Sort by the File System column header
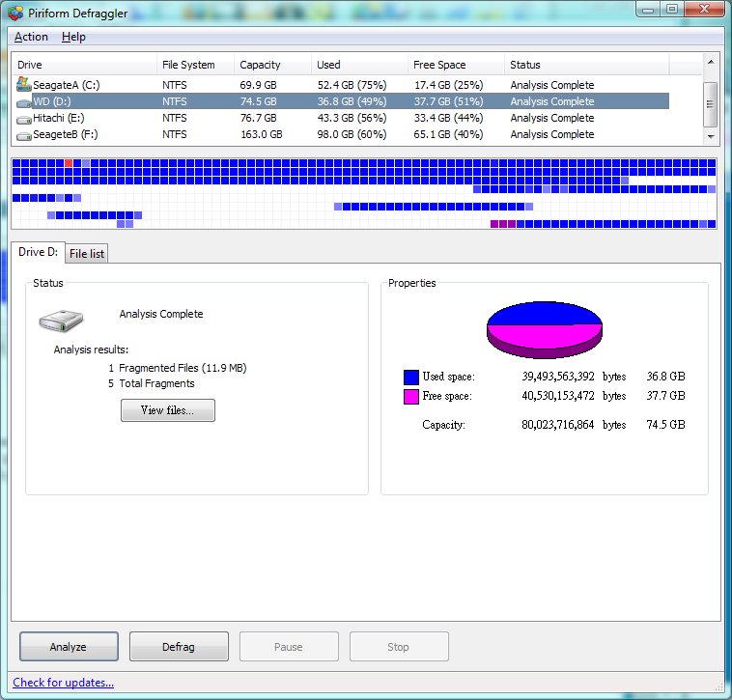This screenshot has width=732, height=700. pyautogui.click(x=195, y=65)
